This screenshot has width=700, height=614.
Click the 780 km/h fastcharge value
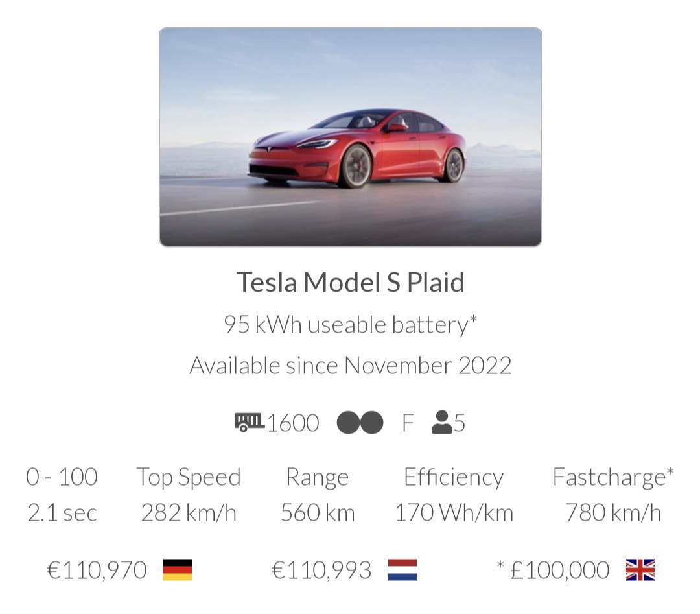(613, 513)
